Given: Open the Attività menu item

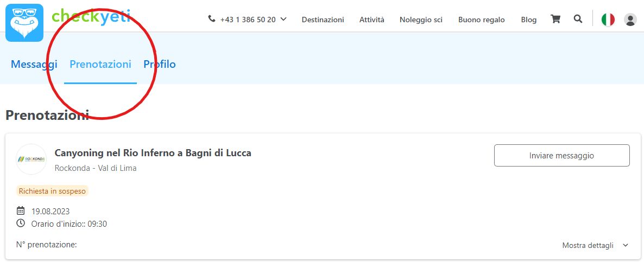Looking at the screenshot, I should coord(372,20).
